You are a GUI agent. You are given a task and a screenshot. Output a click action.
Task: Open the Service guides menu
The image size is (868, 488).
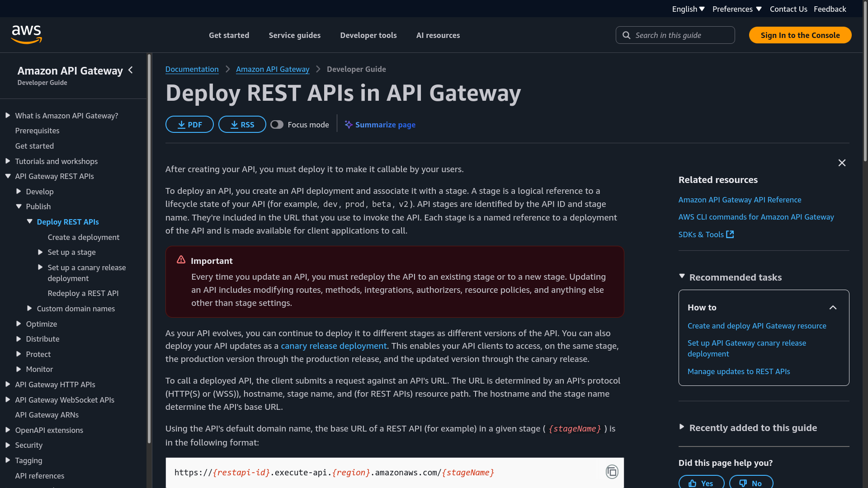[x=295, y=35]
